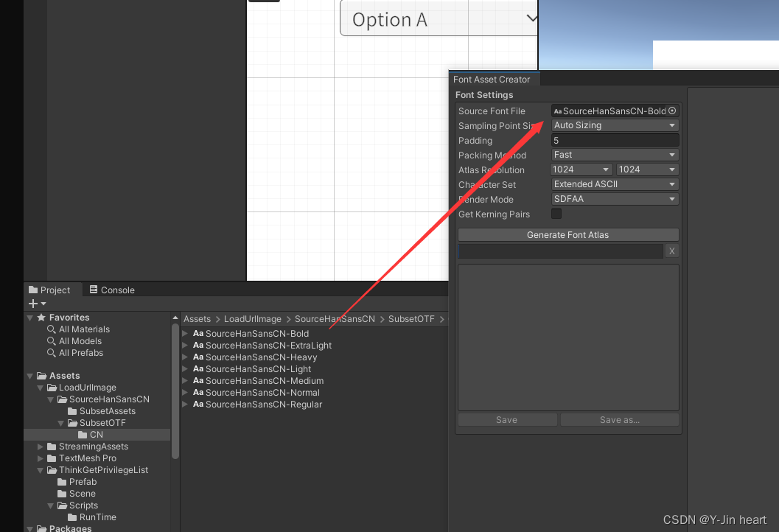Click the Save button

[x=507, y=420]
